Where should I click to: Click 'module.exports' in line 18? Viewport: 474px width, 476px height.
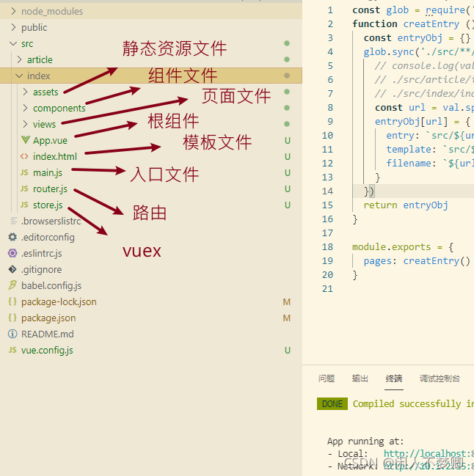point(391,247)
